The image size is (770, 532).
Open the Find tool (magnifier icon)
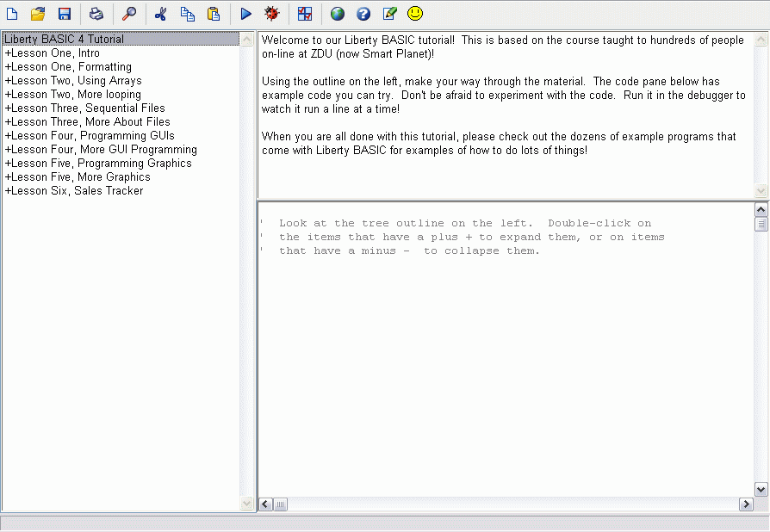click(x=129, y=14)
